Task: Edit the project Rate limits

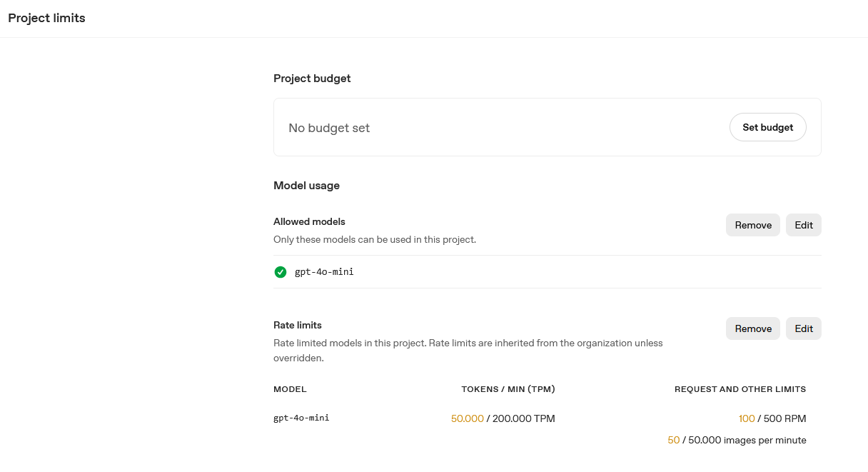Action: pyautogui.click(x=804, y=328)
